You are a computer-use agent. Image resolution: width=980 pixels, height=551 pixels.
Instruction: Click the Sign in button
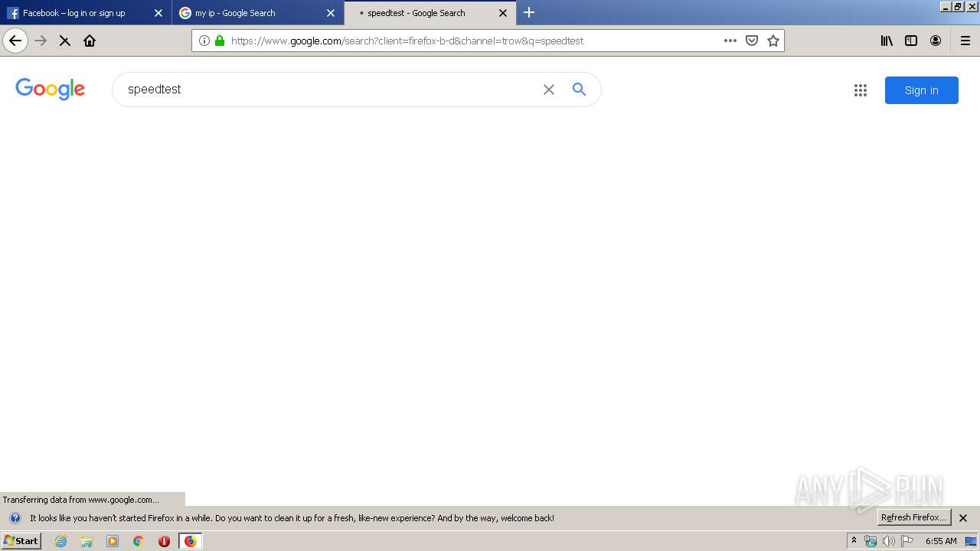(922, 90)
